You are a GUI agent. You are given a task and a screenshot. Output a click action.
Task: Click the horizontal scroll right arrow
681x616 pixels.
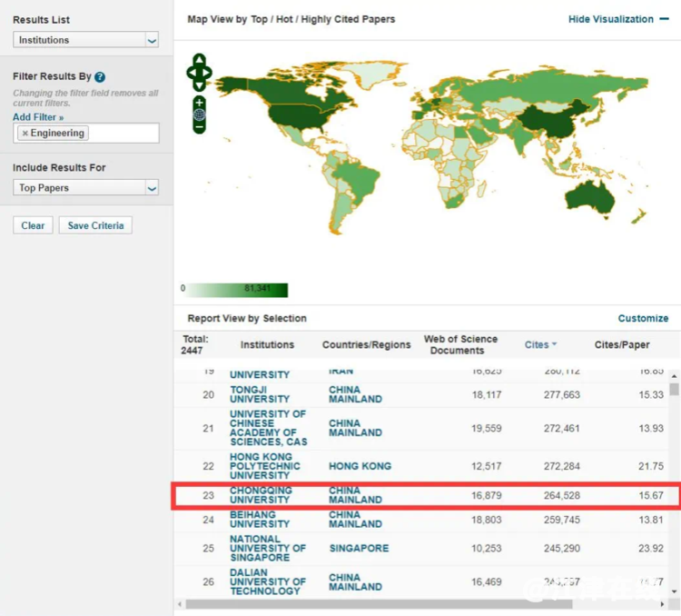click(x=662, y=604)
